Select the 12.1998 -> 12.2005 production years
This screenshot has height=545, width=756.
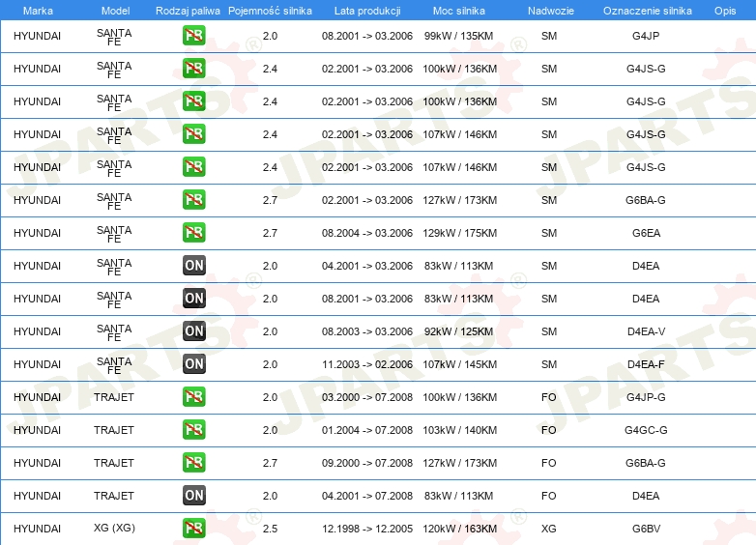coord(367,529)
